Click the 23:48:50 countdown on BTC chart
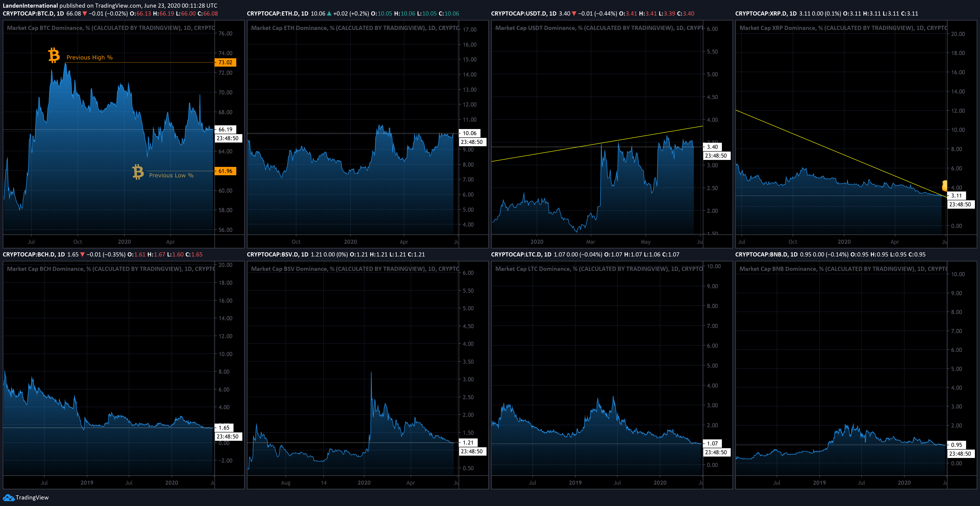 click(228, 139)
